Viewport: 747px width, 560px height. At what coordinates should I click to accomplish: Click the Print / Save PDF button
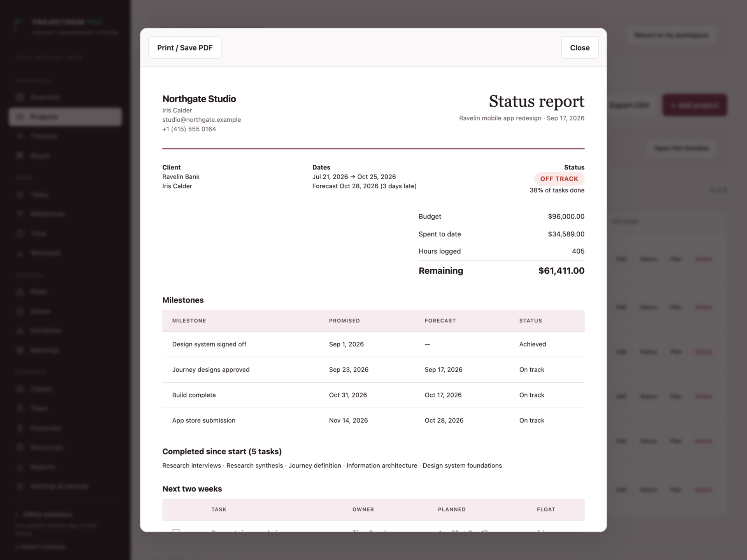click(185, 47)
